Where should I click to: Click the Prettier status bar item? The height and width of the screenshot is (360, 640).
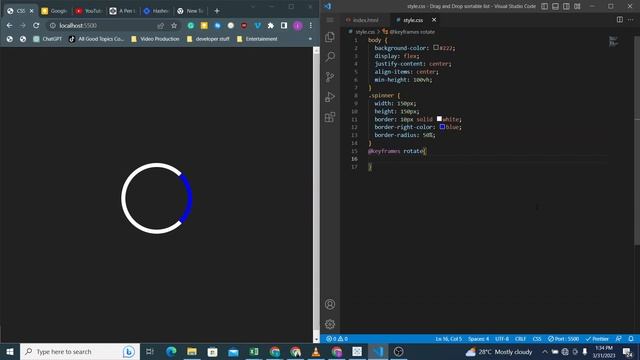pos(597,339)
